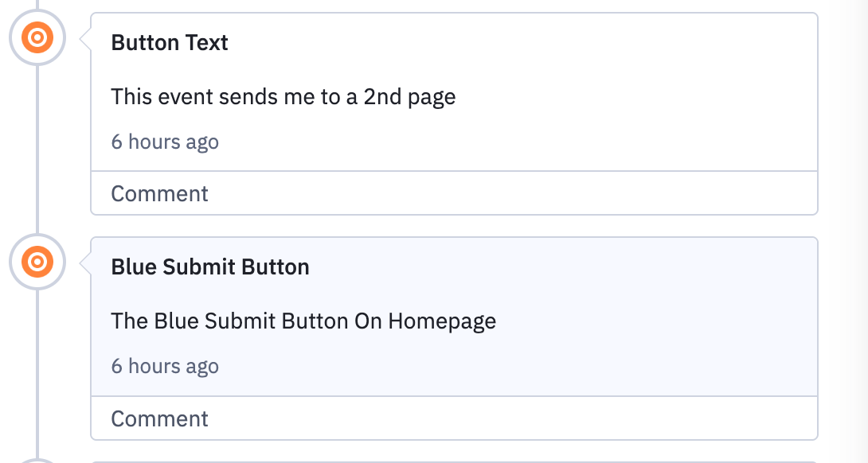This screenshot has width=868, height=463.
Task: Click the 6 hours ago timestamp on Blue Submit Button
Action: tap(164, 366)
